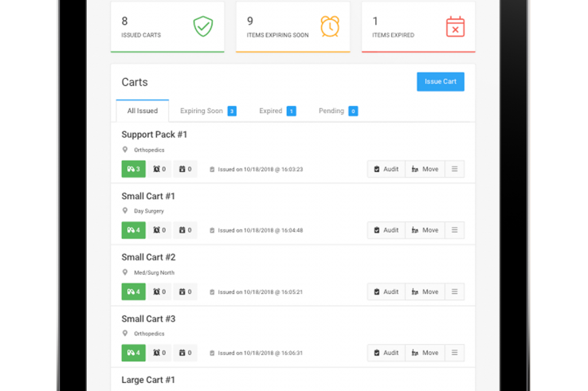588x391 pixels.
Task: Expand options menu for Small Cart #3
Action: 454,353
